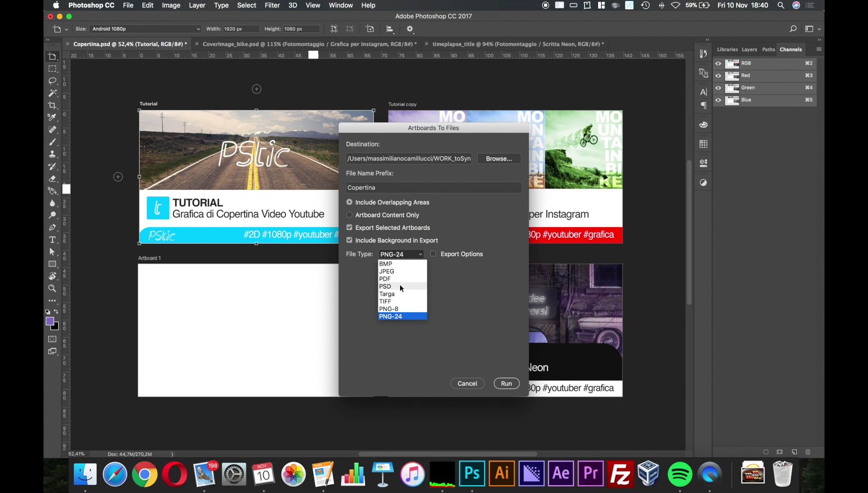
Task: Choose PSD in the file type list
Action: (402, 286)
